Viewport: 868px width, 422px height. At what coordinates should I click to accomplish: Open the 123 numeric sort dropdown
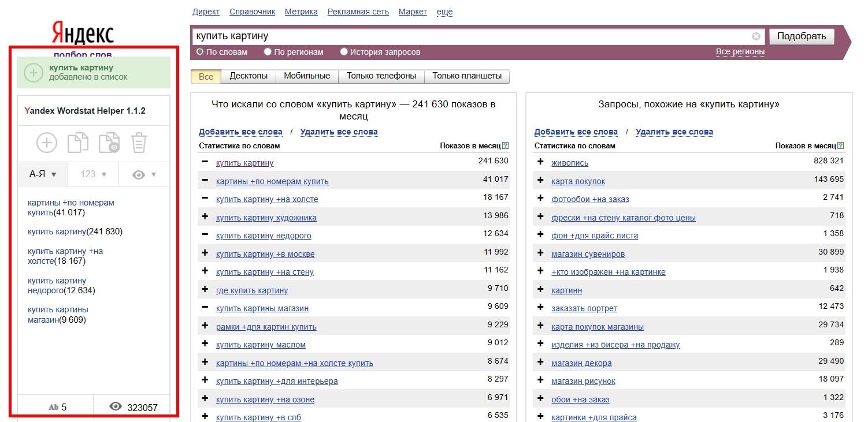click(93, 174)
